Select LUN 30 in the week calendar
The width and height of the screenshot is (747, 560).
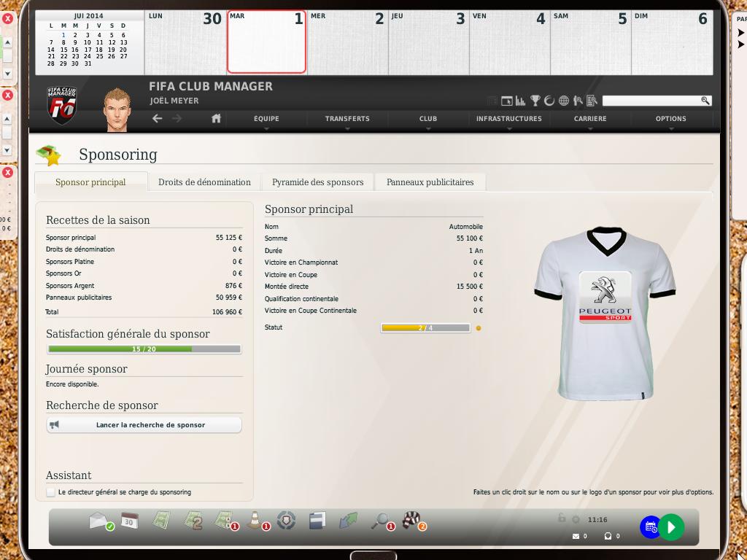coord(185,42)
